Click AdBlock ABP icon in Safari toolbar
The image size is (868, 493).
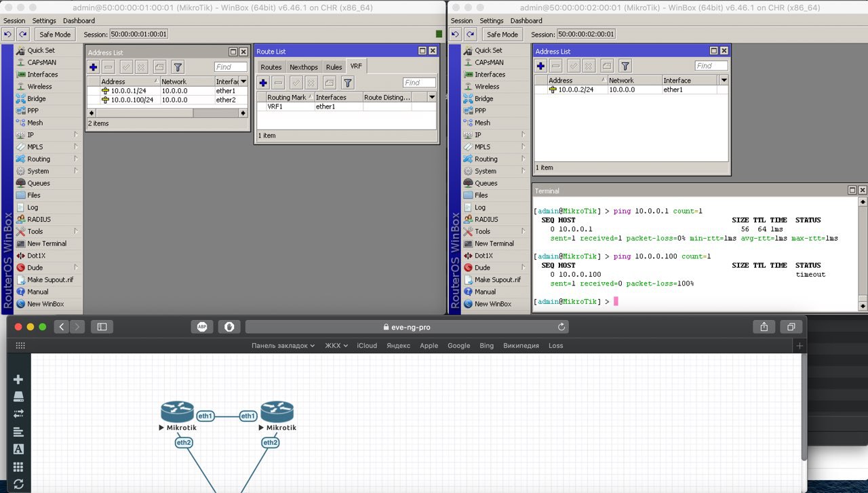tap(202, 327)
